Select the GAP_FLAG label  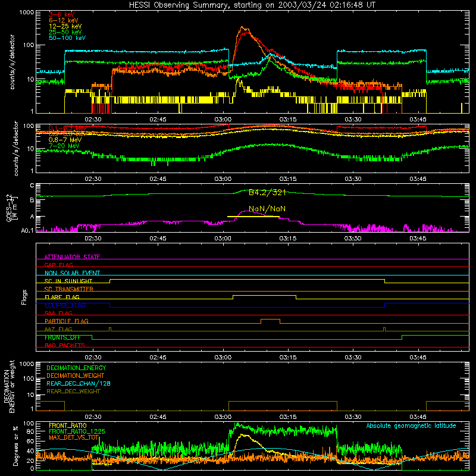[58, 265]
